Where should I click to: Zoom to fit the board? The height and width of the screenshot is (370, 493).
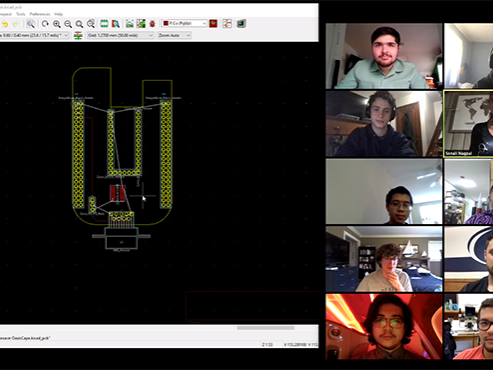point(79,24)
